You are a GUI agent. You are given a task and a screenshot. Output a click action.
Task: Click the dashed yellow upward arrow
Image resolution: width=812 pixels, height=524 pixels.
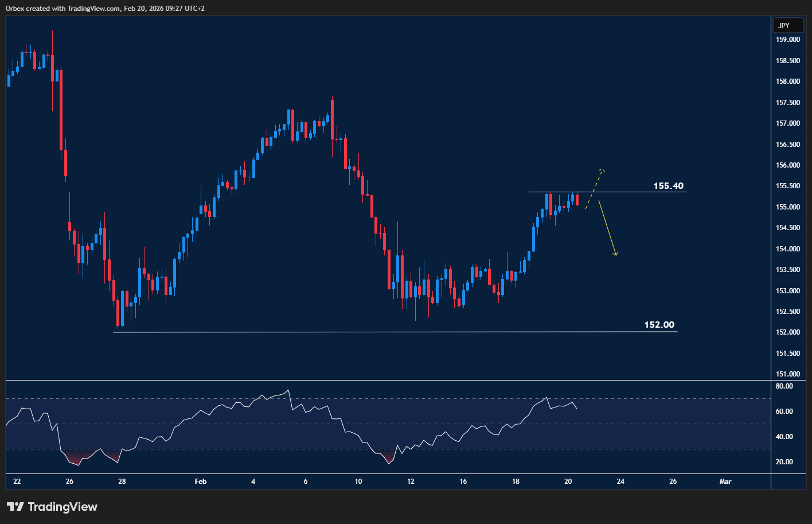pyautogui.click(x=595, y=188)
